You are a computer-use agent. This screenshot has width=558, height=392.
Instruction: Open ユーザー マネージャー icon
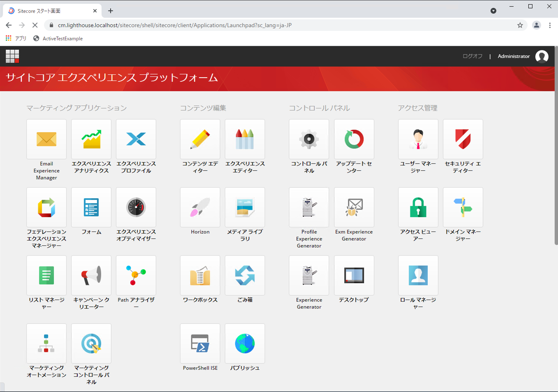[x=418, y=139]
